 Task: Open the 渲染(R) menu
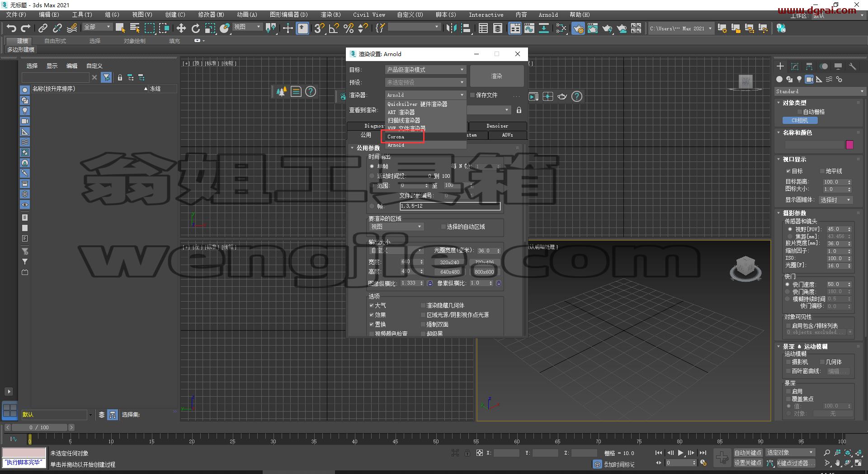(x=330, y=14)
